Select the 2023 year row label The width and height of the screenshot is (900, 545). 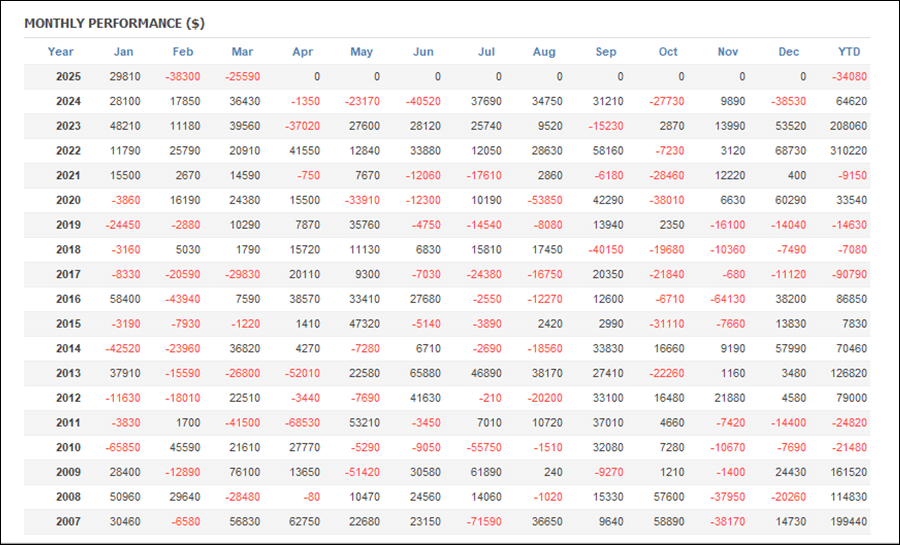pos(68,126)
